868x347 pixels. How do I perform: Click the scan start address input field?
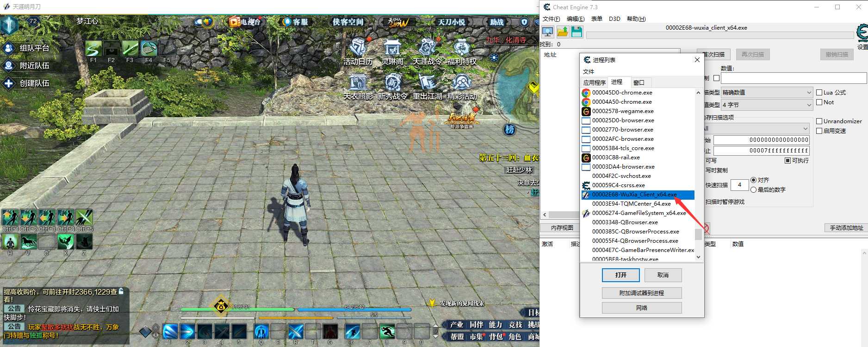coord(762,140)
